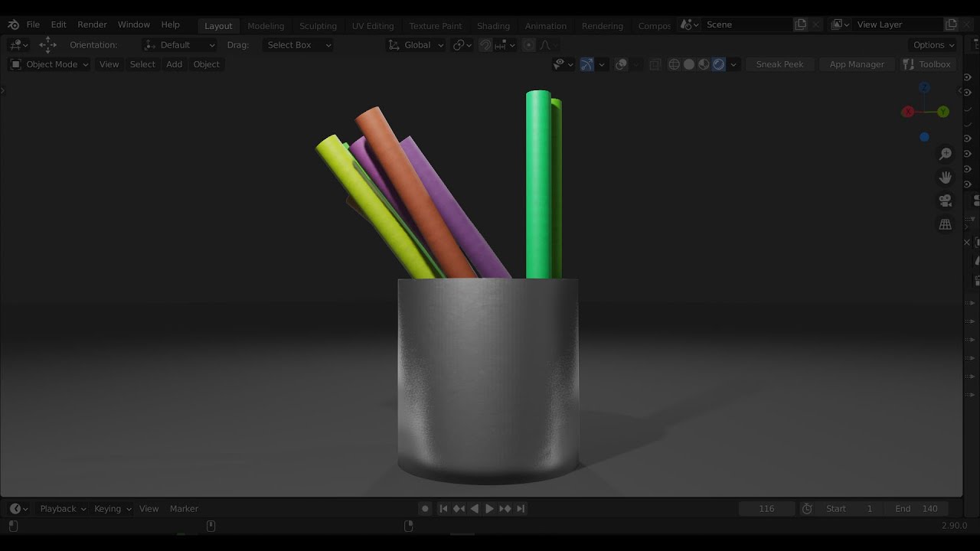Play the animation forward
Image resolution: width=980 pixels, height=551 pixels.
pos(490,508)
